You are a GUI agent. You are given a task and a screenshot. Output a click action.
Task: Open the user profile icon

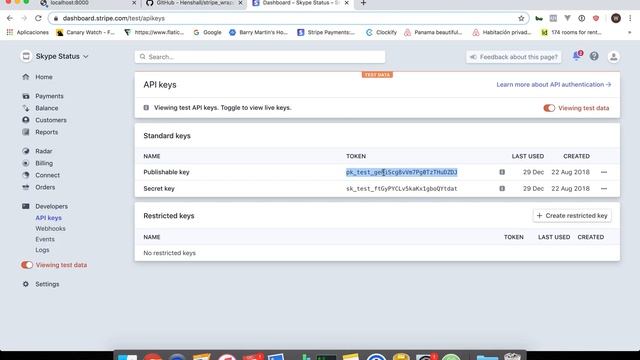[x=613, y=57]
